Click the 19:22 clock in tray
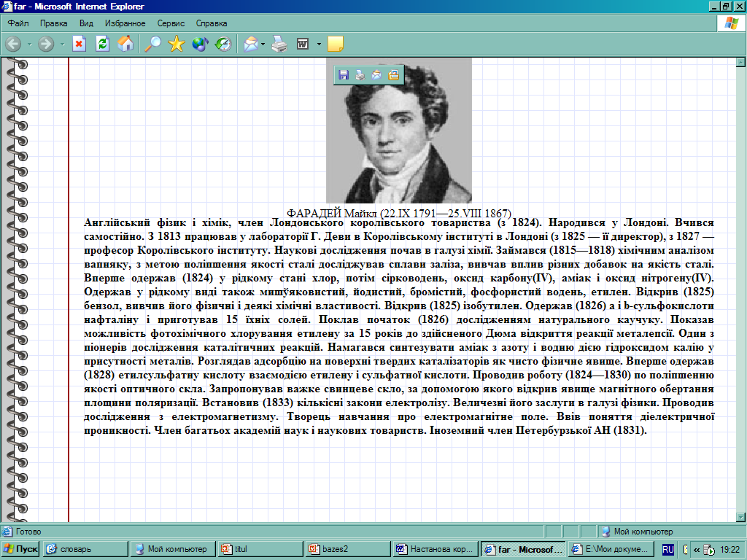Screen dimensions: 747x560 pos(729,550)
